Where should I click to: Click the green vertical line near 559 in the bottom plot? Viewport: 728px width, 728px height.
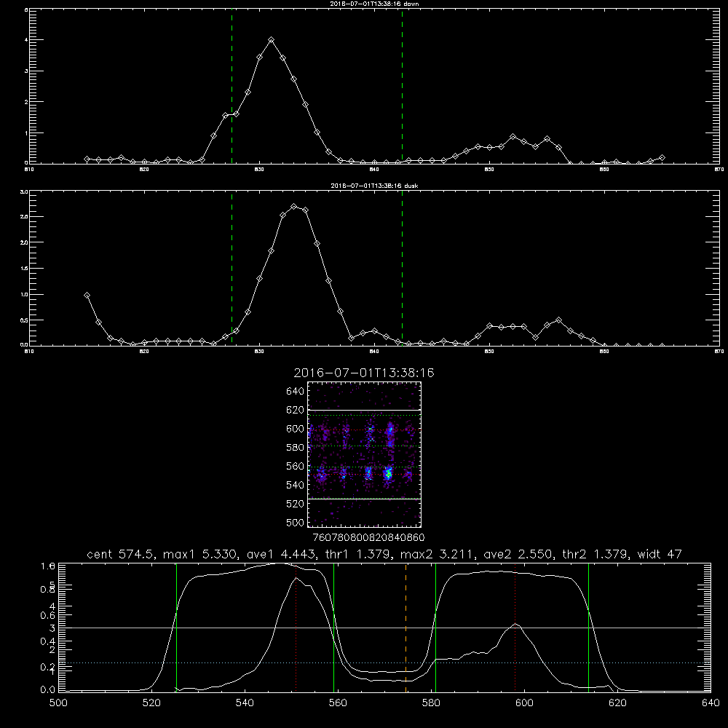point(334,628)
